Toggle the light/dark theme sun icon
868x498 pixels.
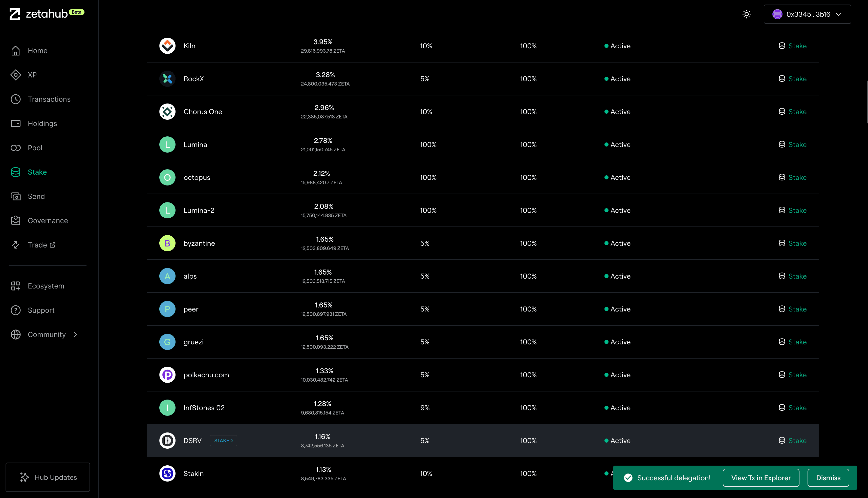pyautogui.click(x=746, y=14)
